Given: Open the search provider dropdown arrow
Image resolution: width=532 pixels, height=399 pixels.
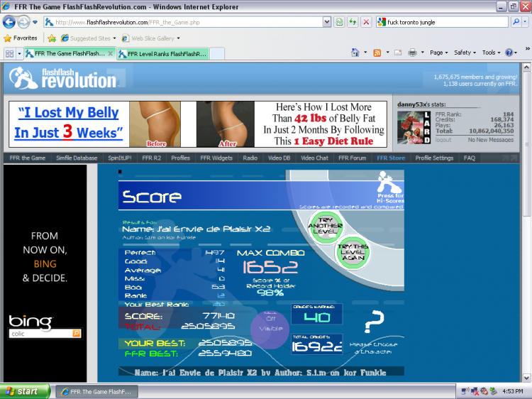Looking at the screenshot, I should (525, 23).
